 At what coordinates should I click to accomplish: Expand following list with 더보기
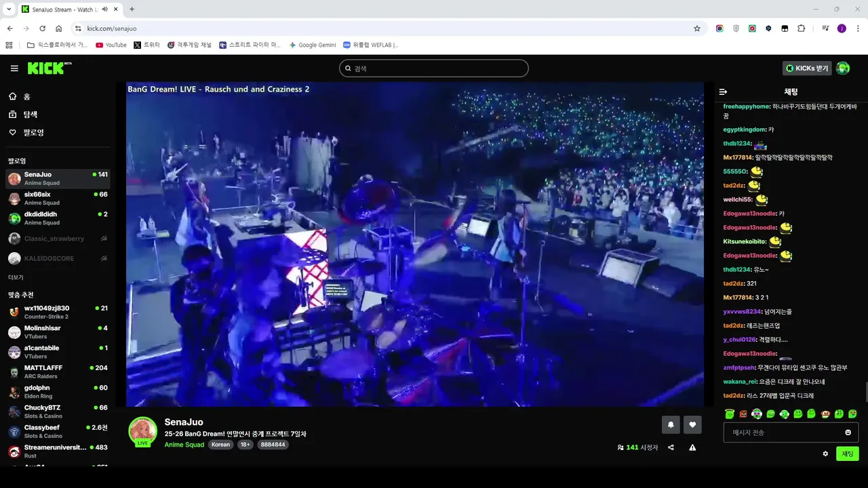click(x=16, y=277)
